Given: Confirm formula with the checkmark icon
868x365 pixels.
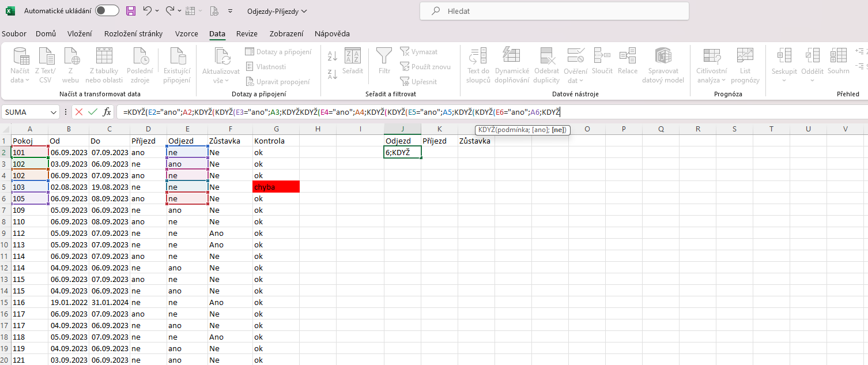Looking at the screenshot, I should pyautogui.click(x=93, y=112).
